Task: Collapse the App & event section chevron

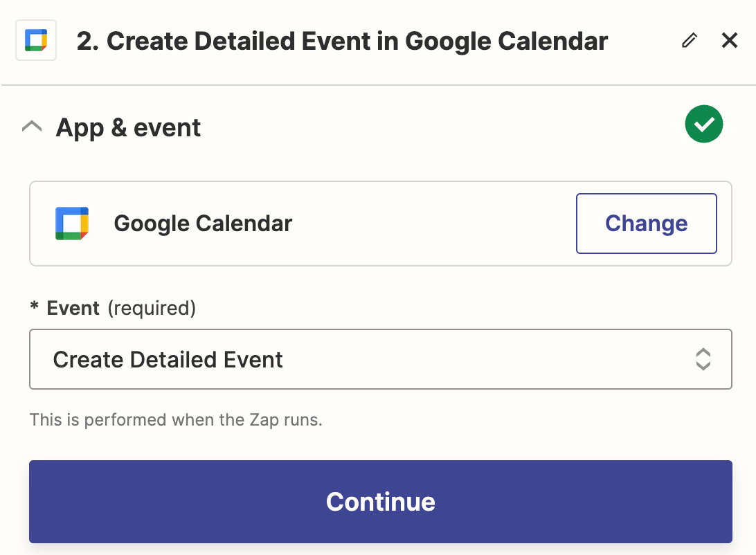Action: coord(32,127)
